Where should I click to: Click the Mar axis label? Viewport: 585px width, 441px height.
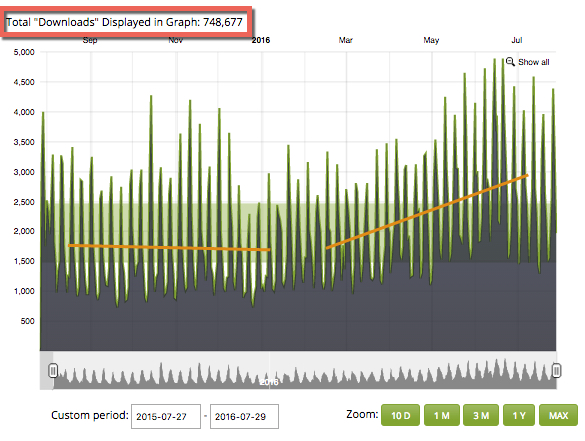[x=345, y=40]
